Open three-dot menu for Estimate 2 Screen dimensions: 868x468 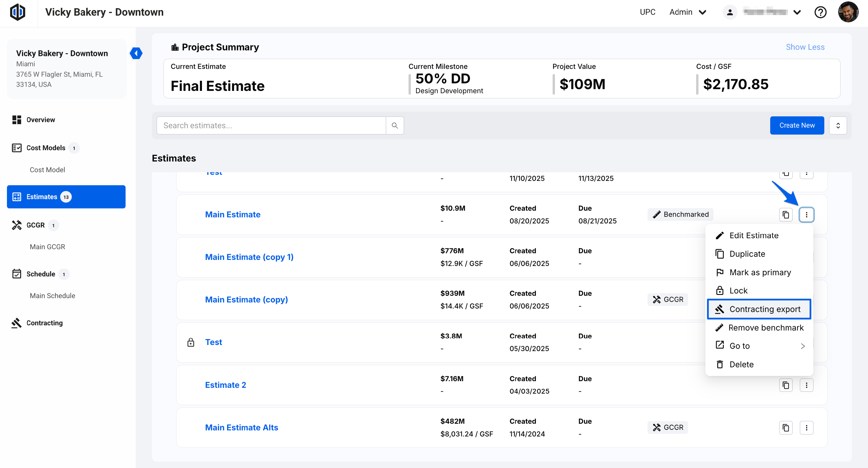click(806, 385)
